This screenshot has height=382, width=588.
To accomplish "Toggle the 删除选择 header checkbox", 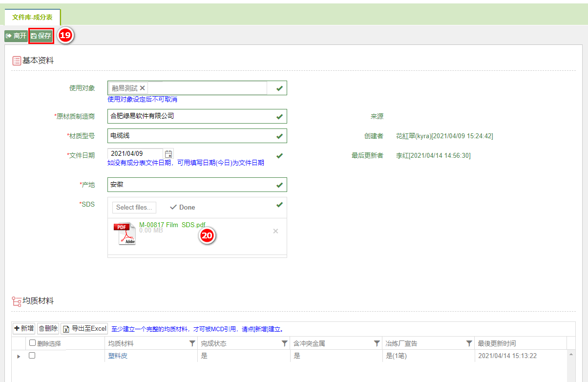I will (x=32, y=343).
